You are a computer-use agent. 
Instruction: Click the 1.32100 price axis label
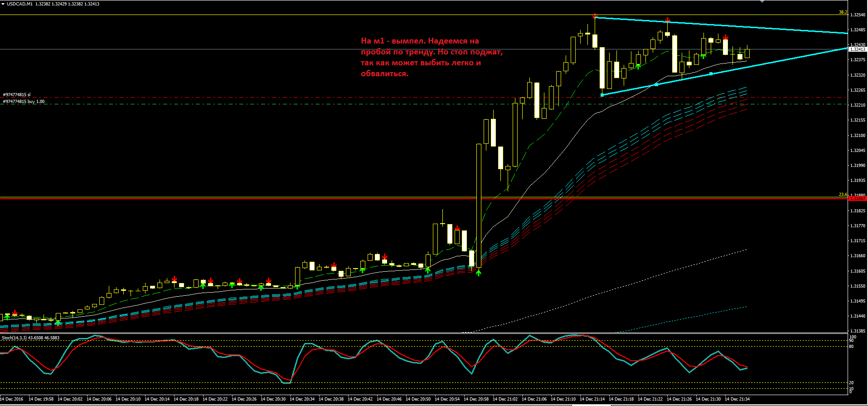pyautogui.click(x=858, y=135)
